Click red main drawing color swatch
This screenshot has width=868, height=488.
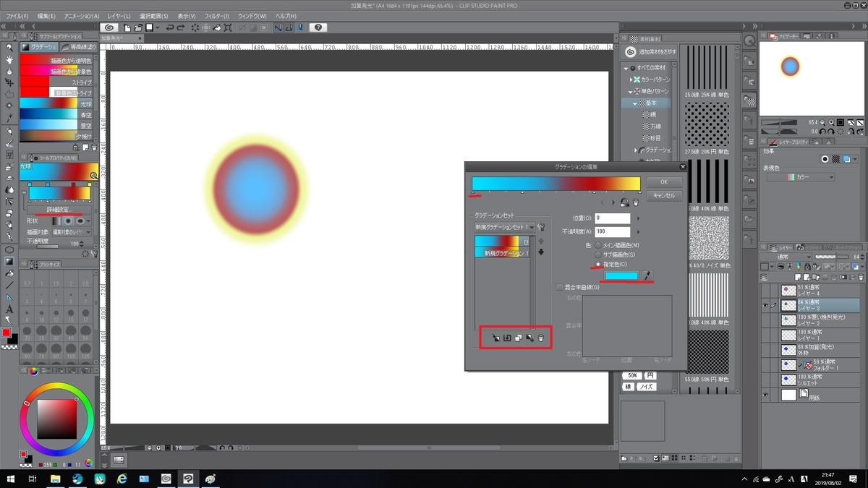click(x=6, y=333)
